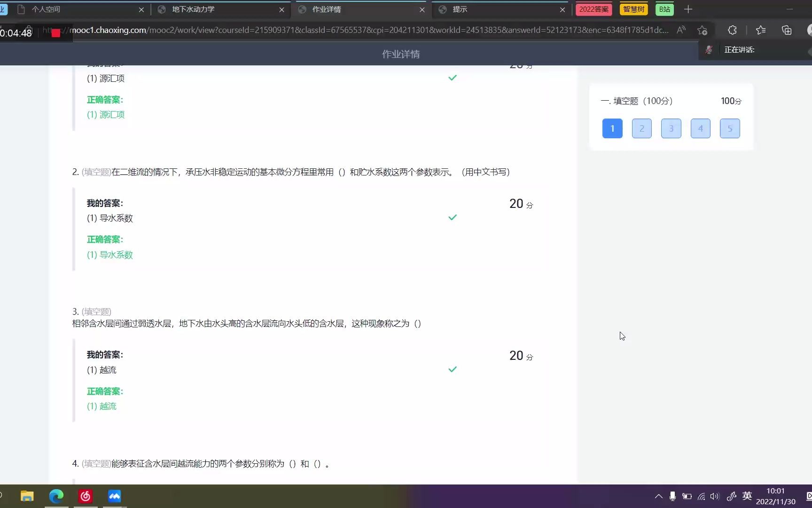Click the 正确答案 源汇项 text
This screenshot has width=812, height=508.
click(x=106, y=115)
